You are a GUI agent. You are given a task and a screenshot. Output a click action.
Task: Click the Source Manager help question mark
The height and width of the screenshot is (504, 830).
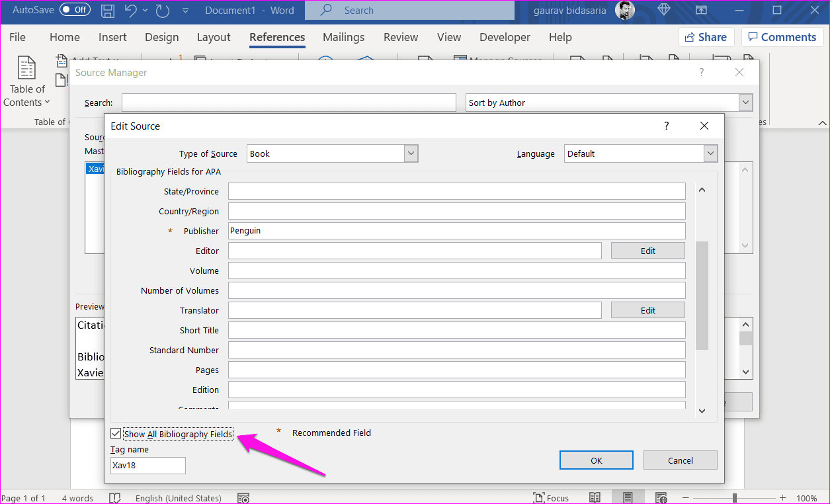[702, 73]
